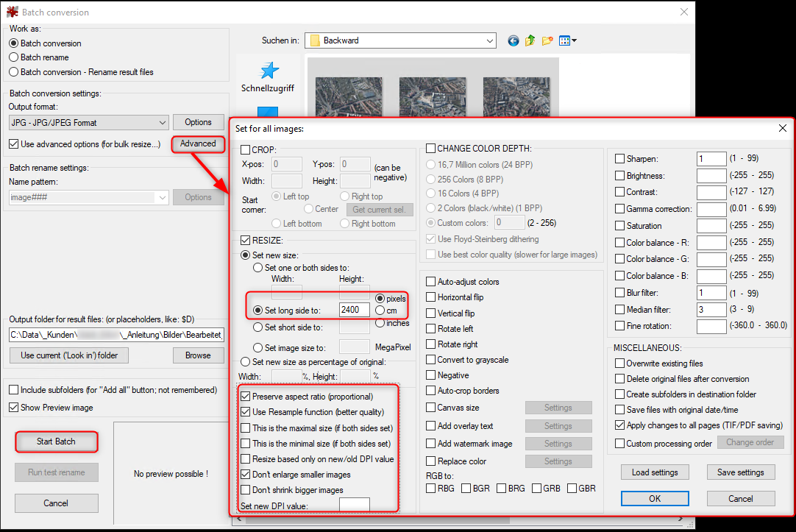Click the Start Batch button
This screenshot has width=796, height=532.
56,441
